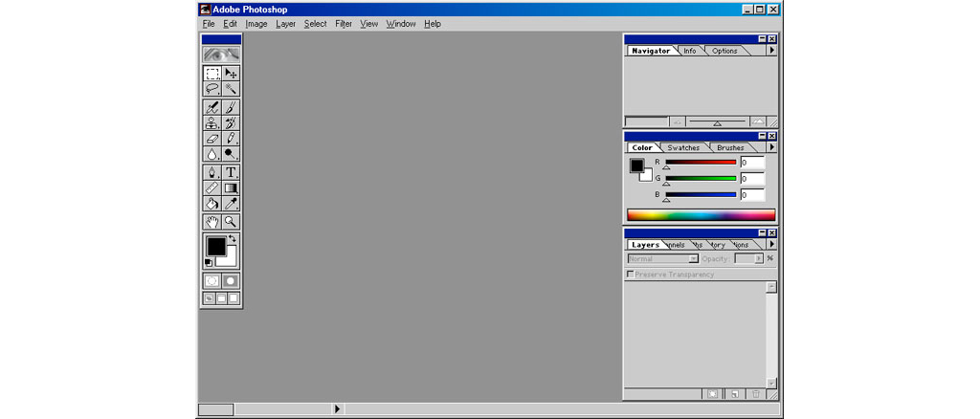Select the Measure ruler tool
980x419 pixels.
[x=212, y=187]
